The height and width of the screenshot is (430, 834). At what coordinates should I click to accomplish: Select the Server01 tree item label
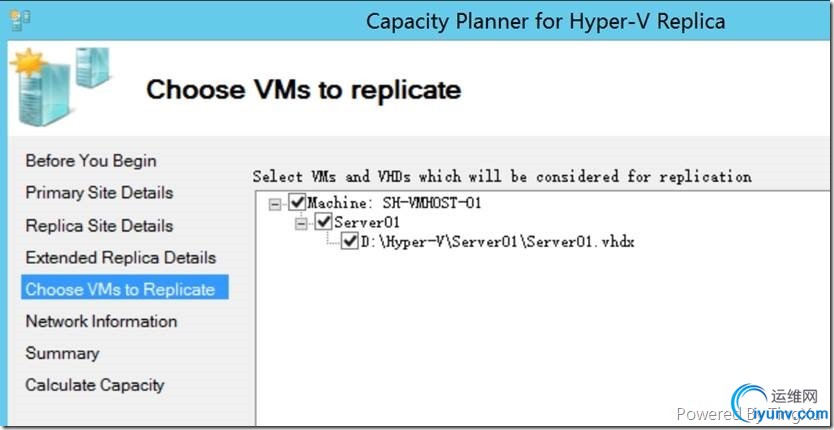point(369,222)
